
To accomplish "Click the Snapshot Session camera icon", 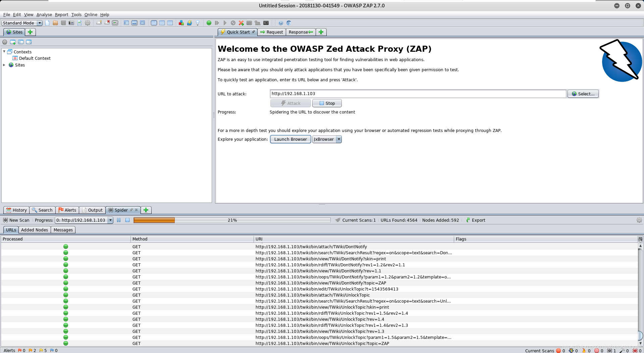I will [71, 23].
